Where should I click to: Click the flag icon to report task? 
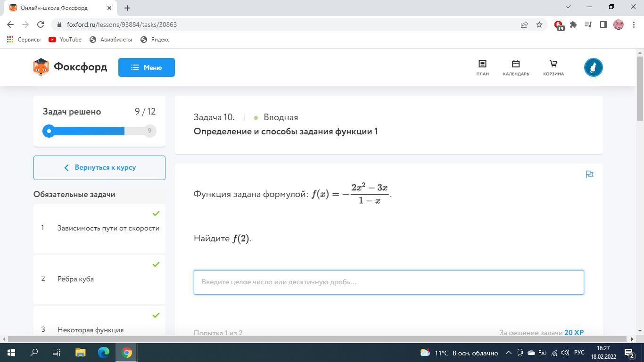[x=589, y=174]
